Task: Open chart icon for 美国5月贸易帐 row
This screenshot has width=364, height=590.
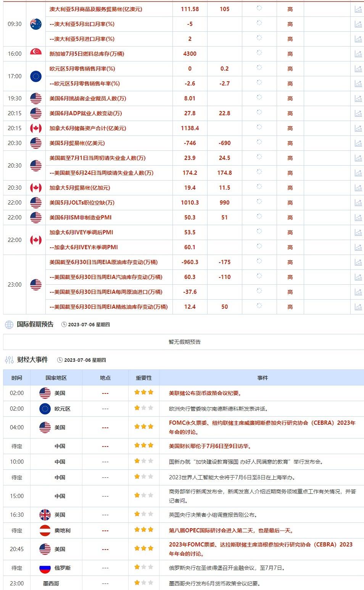Action: (x=358, y=143)
